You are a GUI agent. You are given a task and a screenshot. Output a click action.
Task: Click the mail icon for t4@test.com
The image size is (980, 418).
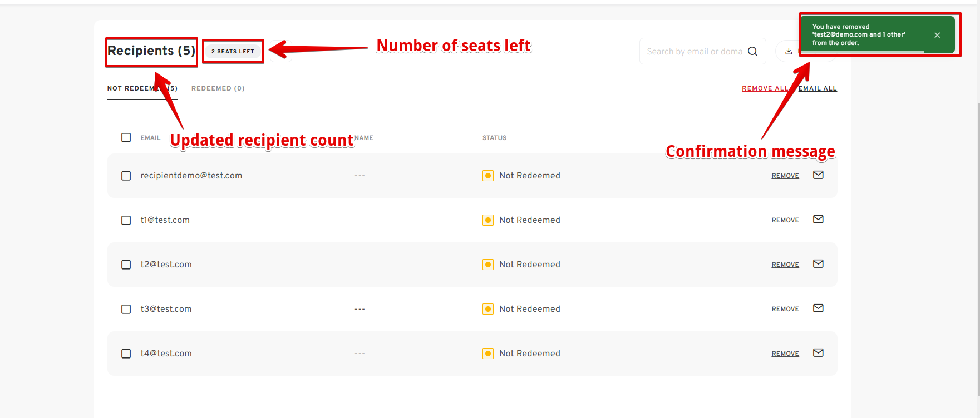click(x=818, y=352)
